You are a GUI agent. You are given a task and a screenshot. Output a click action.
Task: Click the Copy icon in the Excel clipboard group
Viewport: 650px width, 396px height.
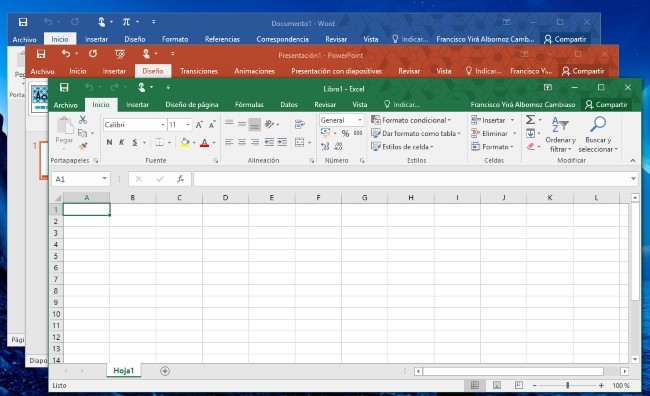[82, 133]
